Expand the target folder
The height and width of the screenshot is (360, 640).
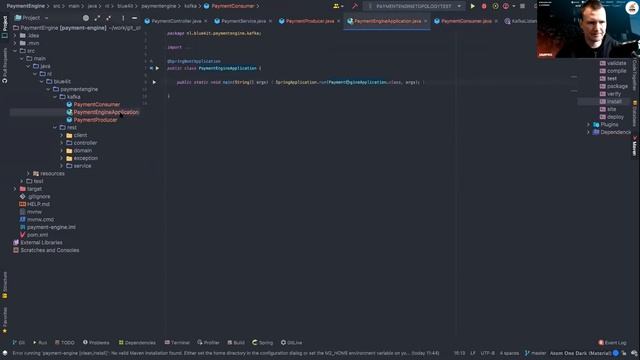(15, 189)
